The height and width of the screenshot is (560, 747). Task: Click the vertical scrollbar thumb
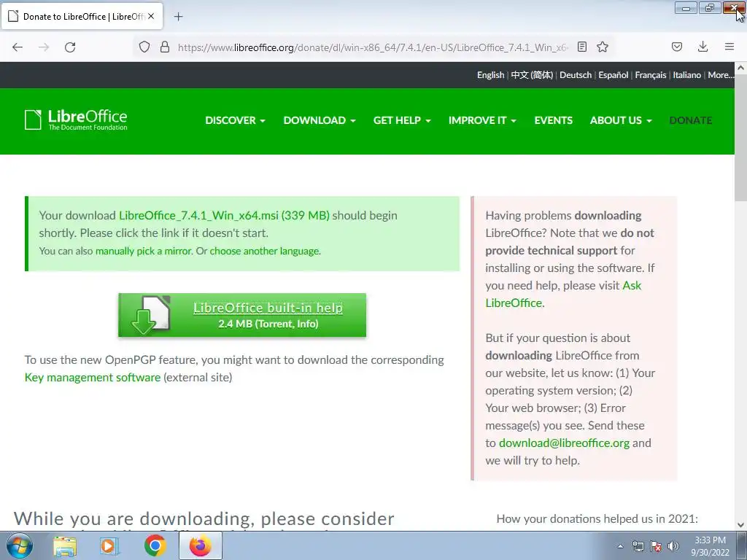tap(741, 138)
